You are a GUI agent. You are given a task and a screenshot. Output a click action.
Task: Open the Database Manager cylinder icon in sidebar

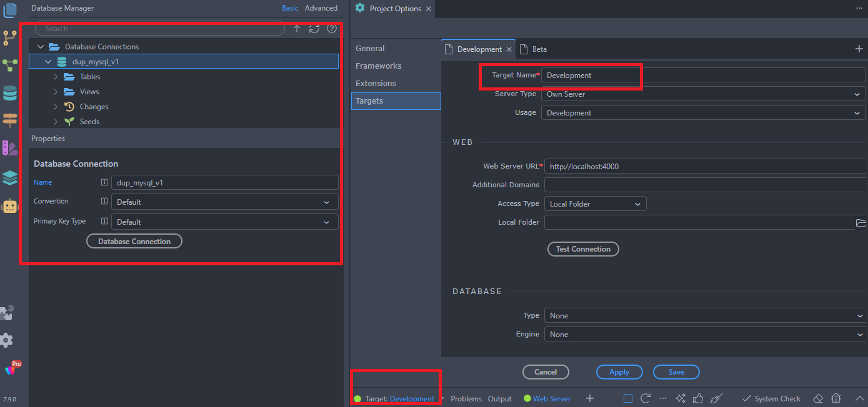10,93
